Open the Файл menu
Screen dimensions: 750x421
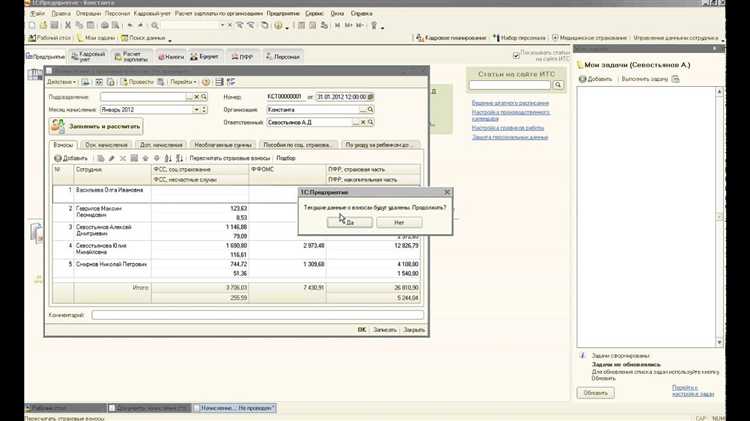37,13
